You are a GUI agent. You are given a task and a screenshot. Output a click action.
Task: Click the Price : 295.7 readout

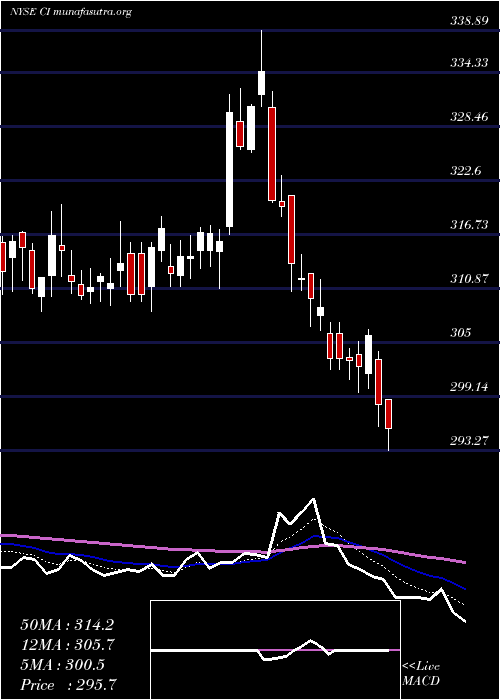click(69, 685)
